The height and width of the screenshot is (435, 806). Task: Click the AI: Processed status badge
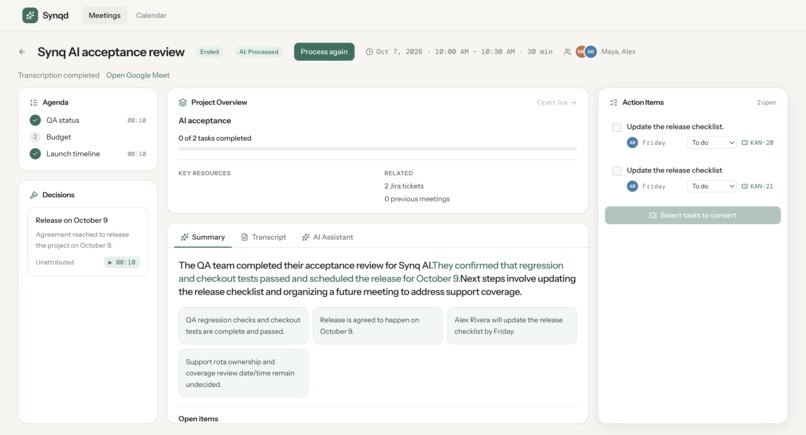[x=259, y=51]
